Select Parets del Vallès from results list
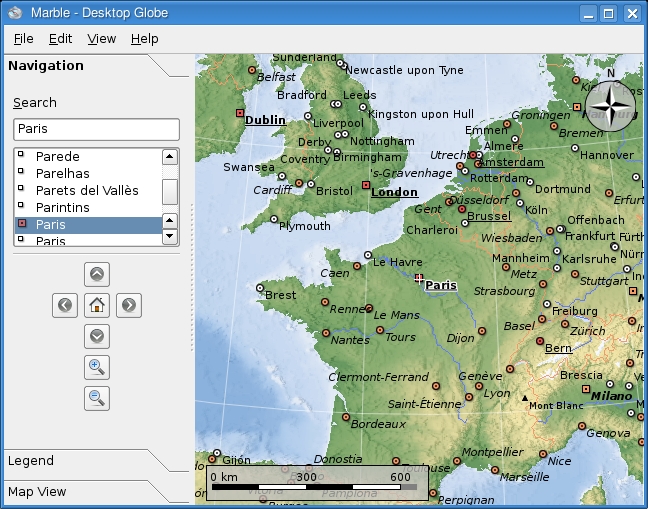The height and width of the screenshot is (509, 648). [87, 191]
